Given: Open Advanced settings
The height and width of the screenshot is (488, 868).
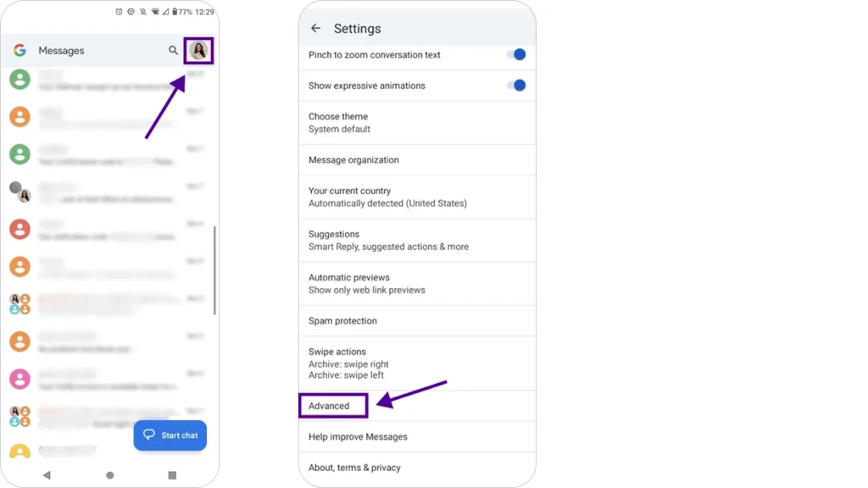Looking at the screenshot, I should (417, 406).
